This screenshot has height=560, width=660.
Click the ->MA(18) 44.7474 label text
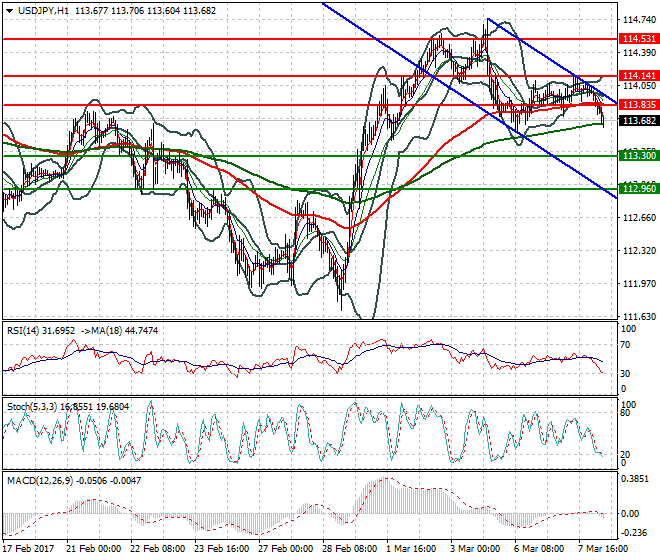[x=119, y=331]
